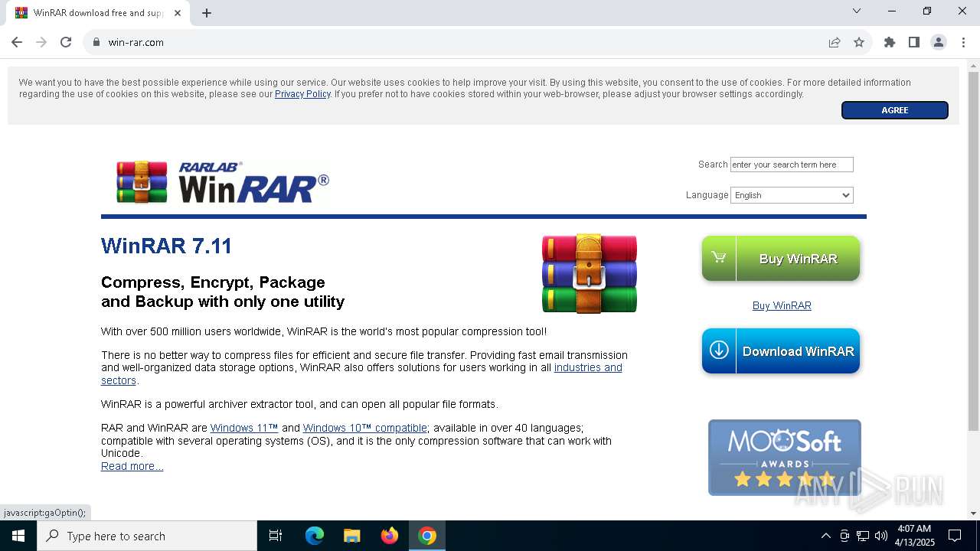The image size is (980, 551).
Task: Bookmark this tab with the star icon
Action: coord(859,42)
